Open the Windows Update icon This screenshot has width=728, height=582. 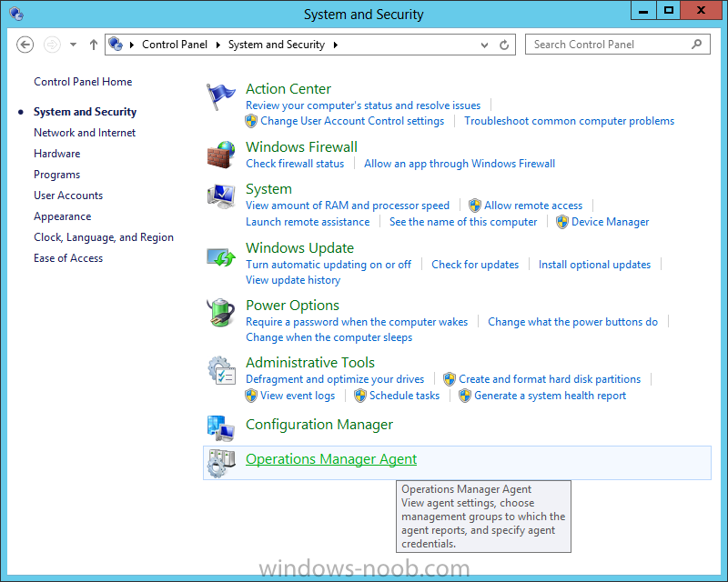[221, 256]
